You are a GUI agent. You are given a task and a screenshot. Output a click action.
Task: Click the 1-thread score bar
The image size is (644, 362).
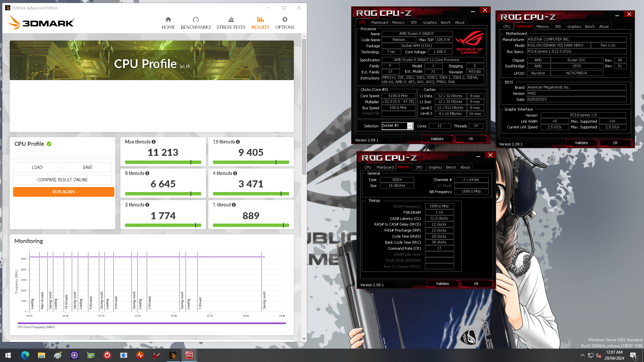click(251, 225)
